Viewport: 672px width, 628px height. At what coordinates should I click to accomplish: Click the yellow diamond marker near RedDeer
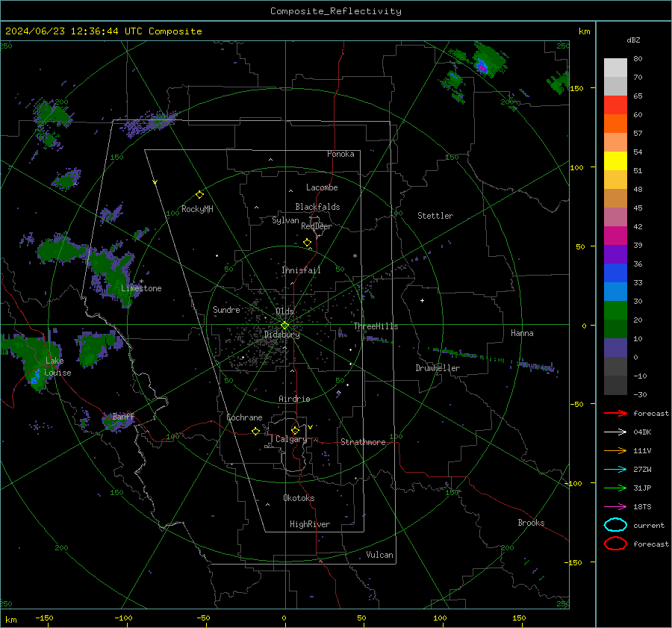(x=307, y=243)
